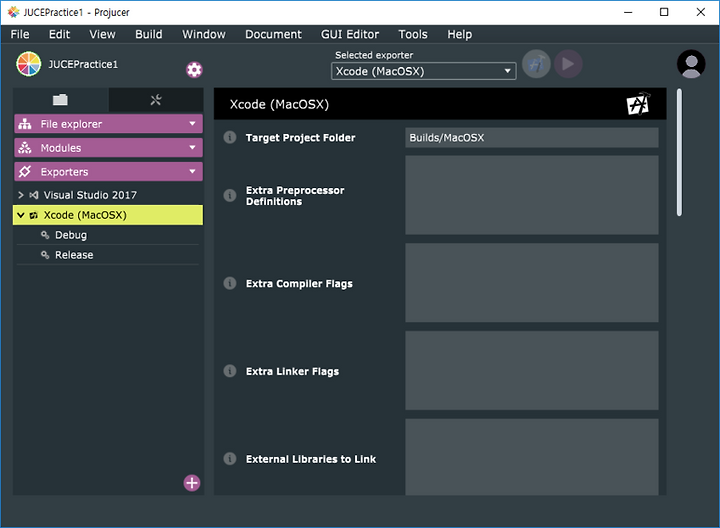The image size is (720, 528).
Task: Save and open project in IDE icon
Action: [x=536, y=64]
